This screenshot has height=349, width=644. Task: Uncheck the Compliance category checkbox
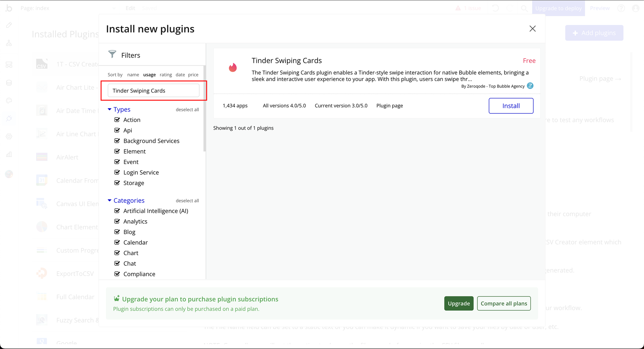(x=117, y=274)
